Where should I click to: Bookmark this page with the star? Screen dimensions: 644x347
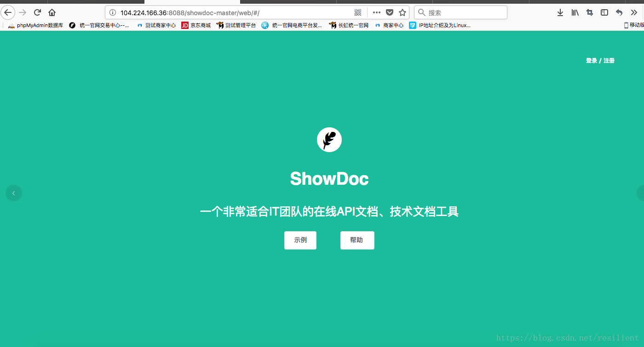[402, 12]
